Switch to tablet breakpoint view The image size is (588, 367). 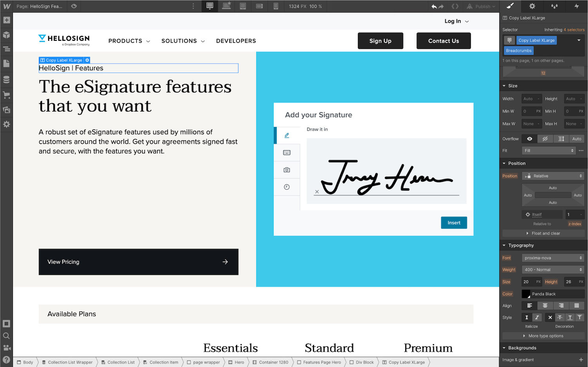tap(243, 6)
